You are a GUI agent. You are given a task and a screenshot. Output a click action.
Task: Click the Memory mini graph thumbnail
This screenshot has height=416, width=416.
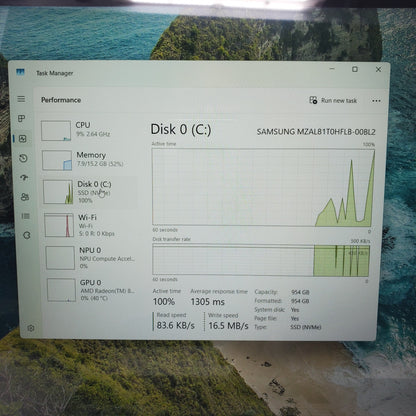[57, 160]
